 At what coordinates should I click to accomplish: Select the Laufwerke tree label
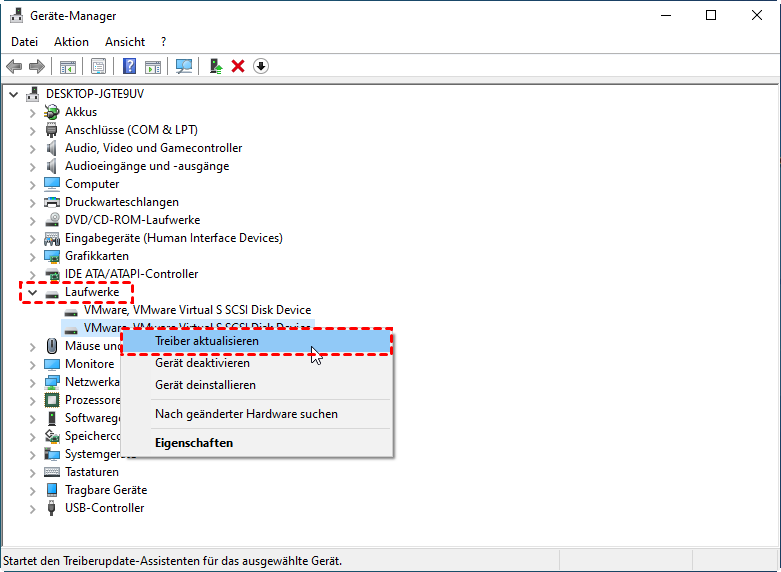[x=92, y=292]
